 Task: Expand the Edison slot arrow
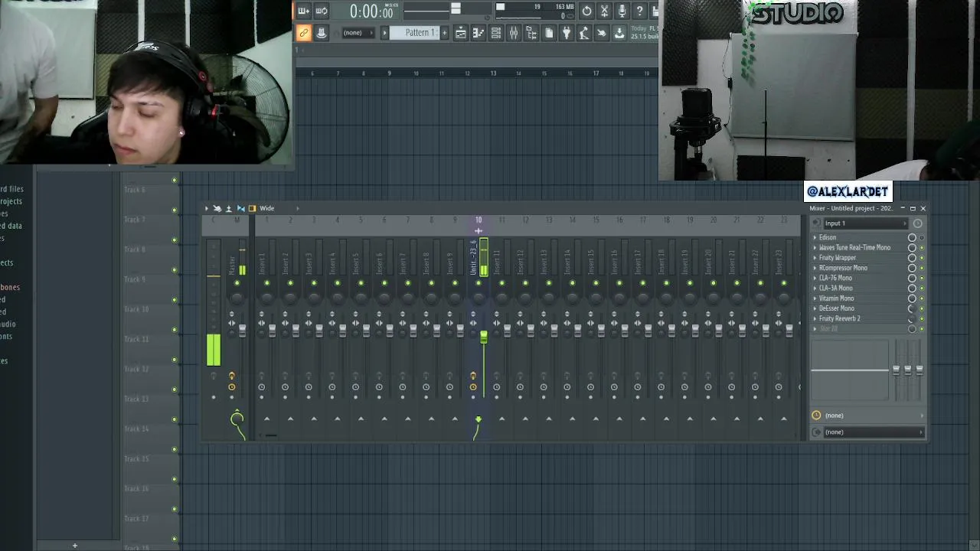point(815,238)
